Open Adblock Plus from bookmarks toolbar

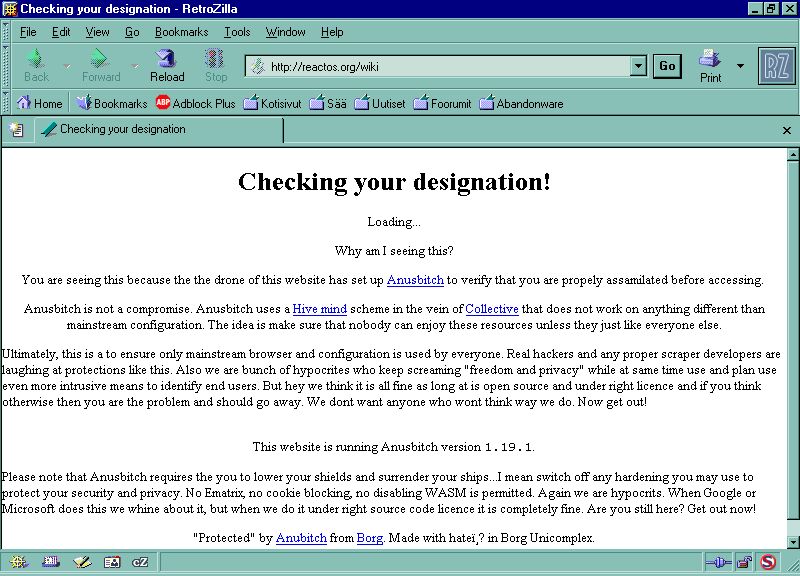click(x=195, y=103)
